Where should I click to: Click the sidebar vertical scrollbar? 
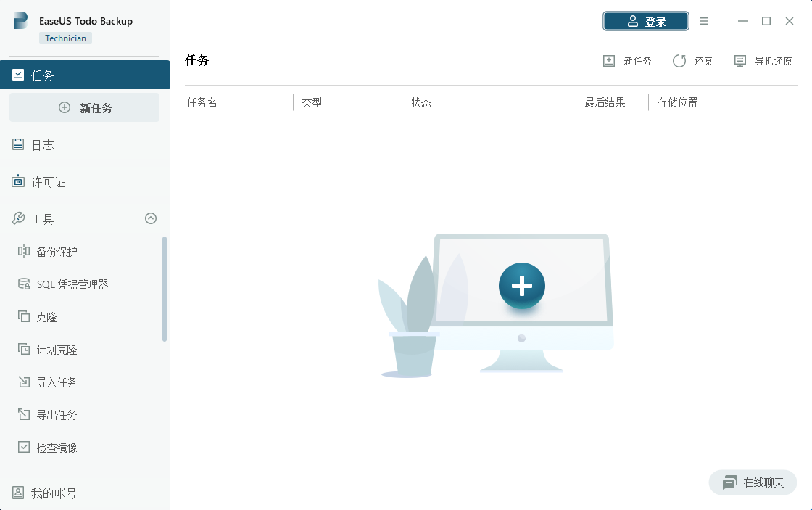(165, 289)
